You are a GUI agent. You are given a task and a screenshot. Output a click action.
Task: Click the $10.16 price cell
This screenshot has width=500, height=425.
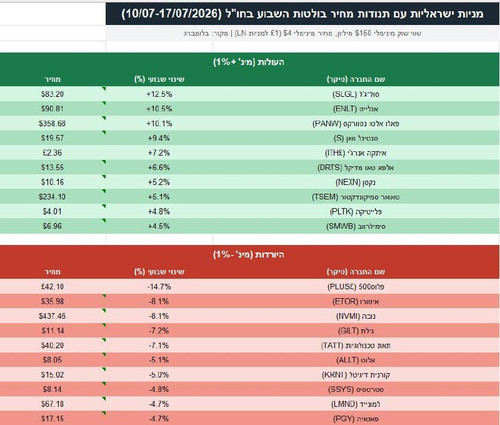pyautogui.click(x=53, y=182)
